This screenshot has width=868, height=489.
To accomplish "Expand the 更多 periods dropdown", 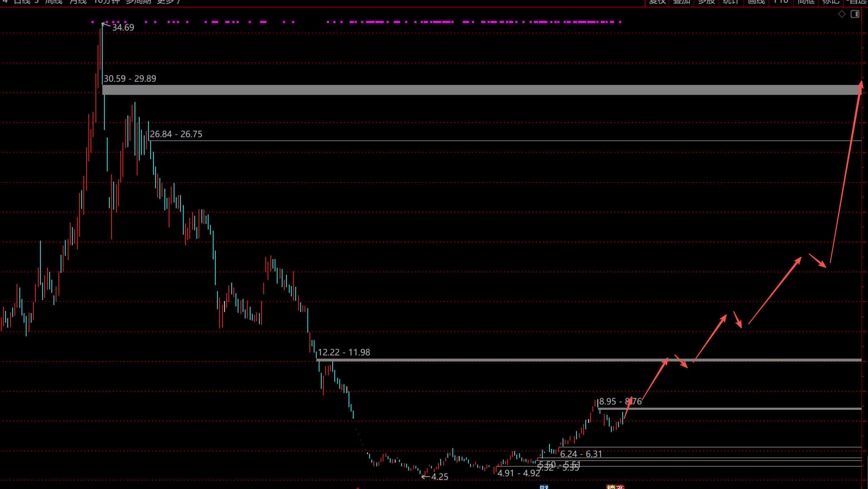I will 167,2.
